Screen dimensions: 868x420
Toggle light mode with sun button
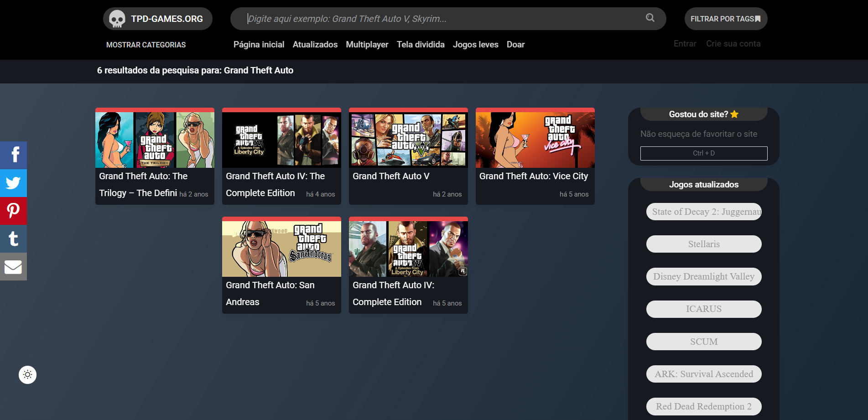pyautogui.click(x=28, y=375)
